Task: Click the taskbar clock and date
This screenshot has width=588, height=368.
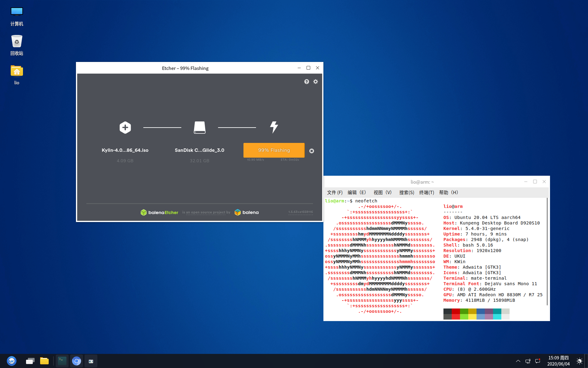Action: click(558, 361)
